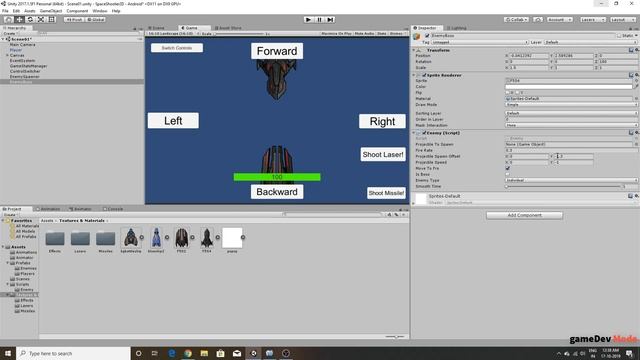This screenshot has height=360, width=640.
Task: Open the Effects folder thumbnail
Action: click(x=55, y=238)
